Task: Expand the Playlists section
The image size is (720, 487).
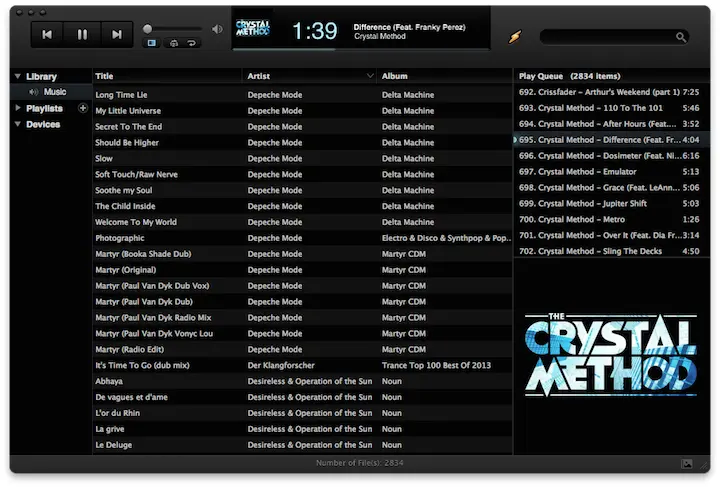Action: tap(17, 108)
